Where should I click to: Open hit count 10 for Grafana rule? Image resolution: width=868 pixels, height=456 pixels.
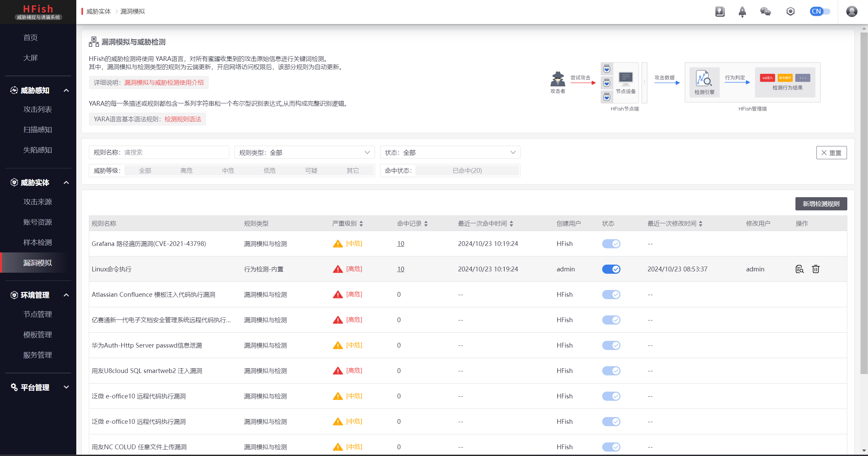[400, 244]
